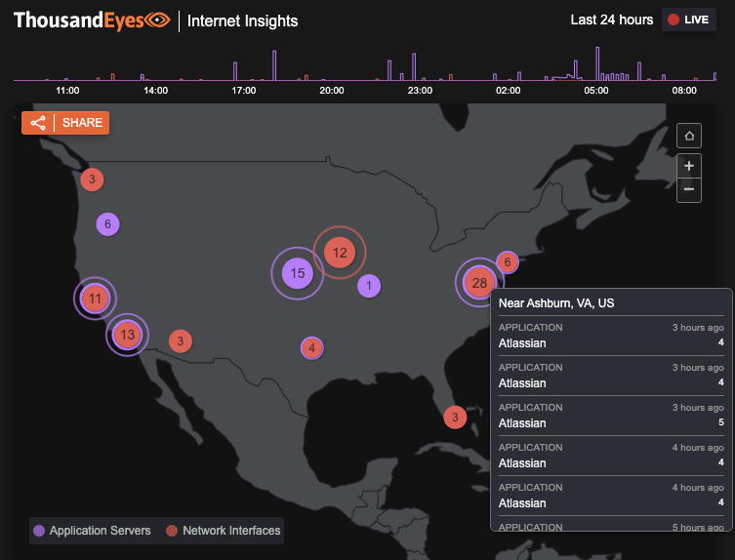Select the purple cluster marker 15
Screen dimensions: 735x560
(297, 273)
